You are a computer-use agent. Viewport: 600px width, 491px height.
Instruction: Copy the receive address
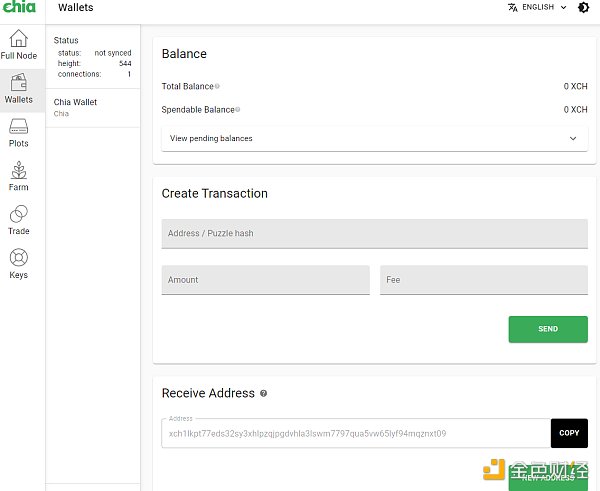(x=568, y=433)
